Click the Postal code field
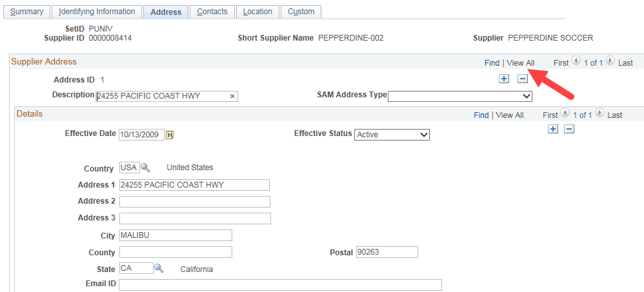Screen dimensions: 644x292 [387, 252]
